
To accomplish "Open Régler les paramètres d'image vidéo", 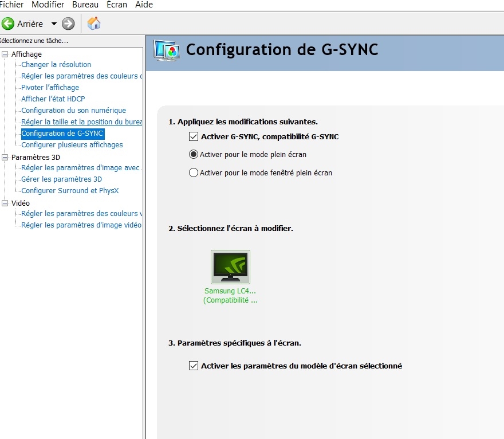I will [x=81, y=225].
